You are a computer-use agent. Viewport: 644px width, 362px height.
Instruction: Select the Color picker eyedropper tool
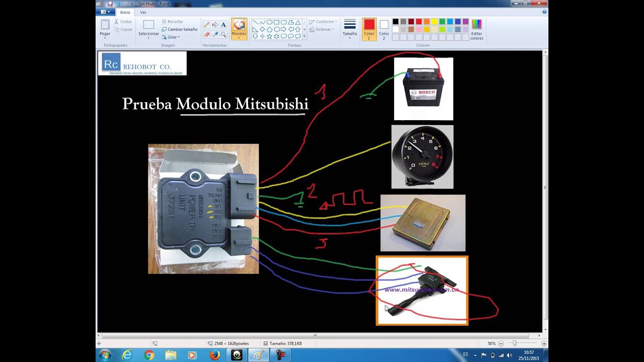pos(215,34)
